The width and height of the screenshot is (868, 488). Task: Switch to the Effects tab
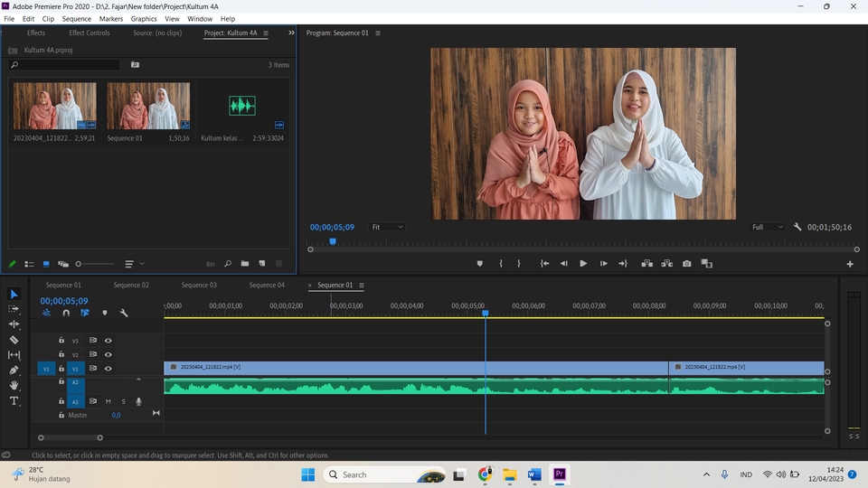(36, 33)
